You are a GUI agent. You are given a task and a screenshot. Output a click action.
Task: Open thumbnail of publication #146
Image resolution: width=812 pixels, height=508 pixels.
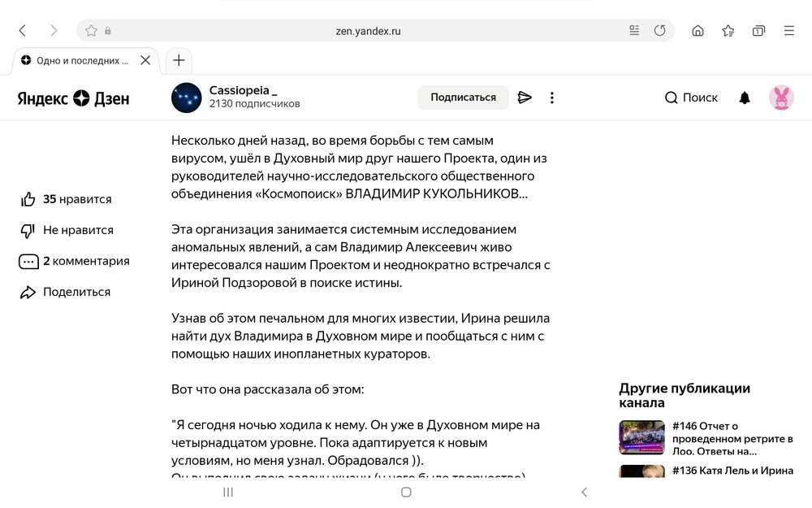pyautogui.click(x=641, y=437)
